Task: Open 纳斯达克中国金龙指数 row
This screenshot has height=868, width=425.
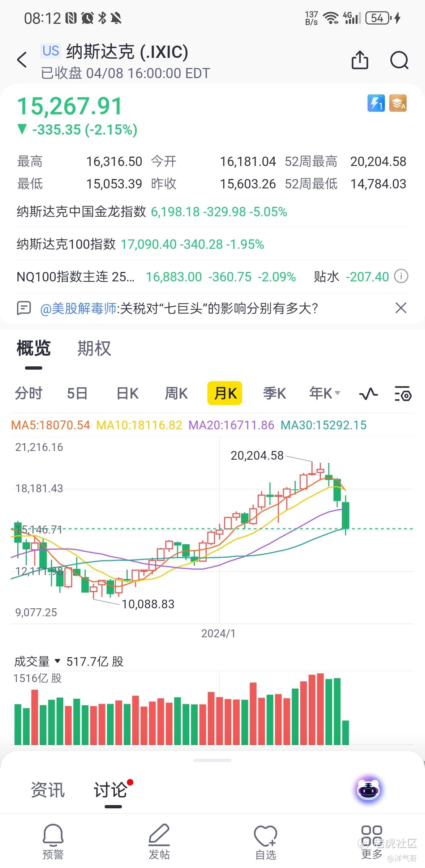Action: point(212,212)
